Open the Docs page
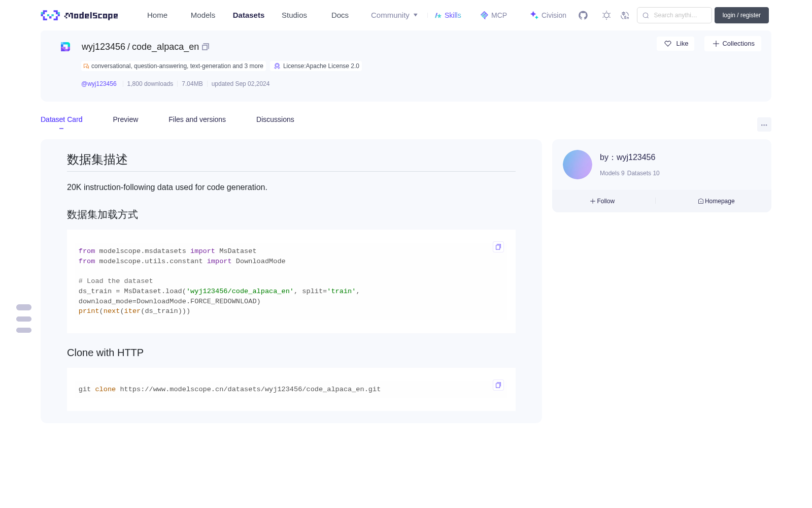The height and width of the screenshot is (508, 812). [340, 15]
